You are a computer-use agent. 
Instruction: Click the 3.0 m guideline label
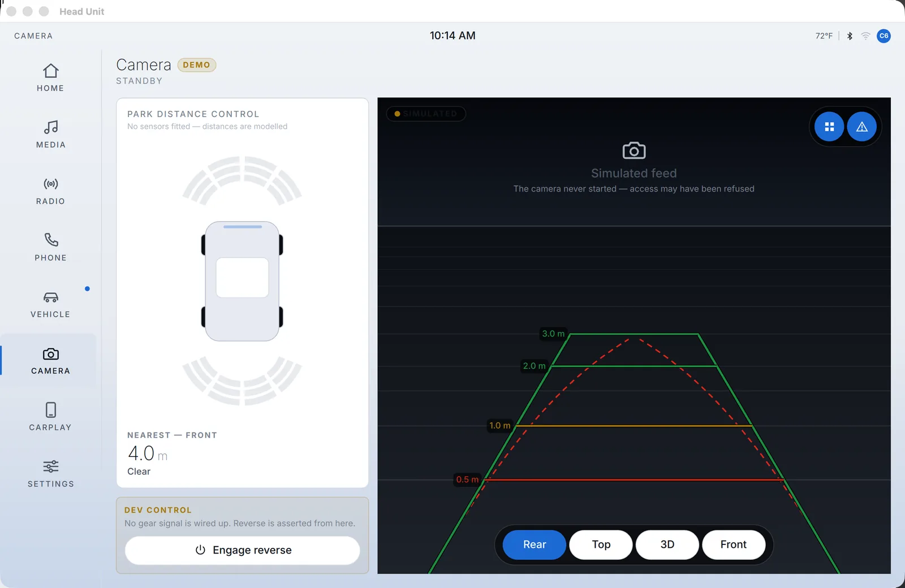553,334
